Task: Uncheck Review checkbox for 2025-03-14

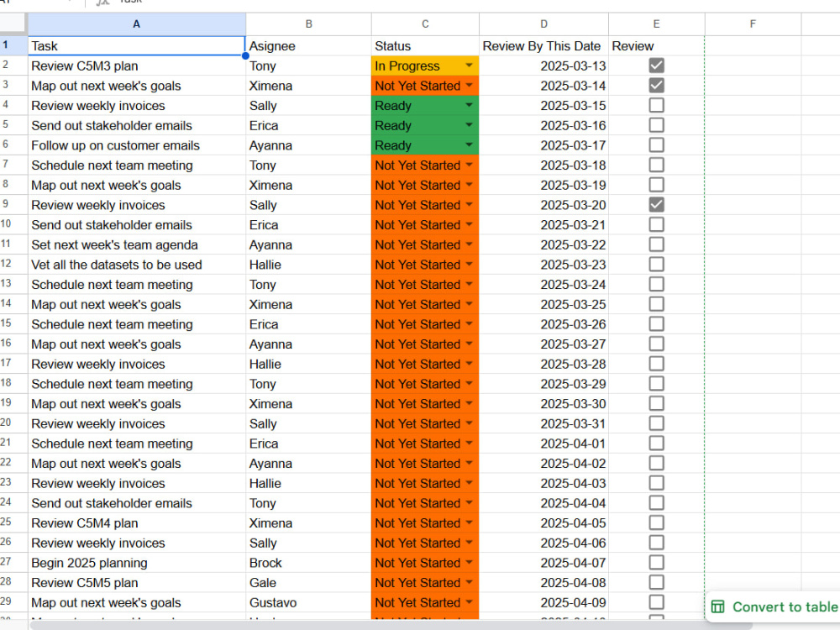Action: 656,86
